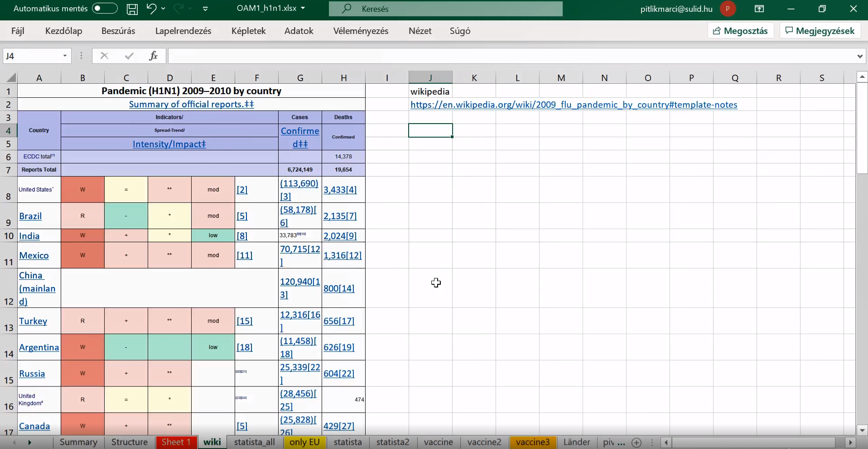Open the Súgó ribbon tab
This screenshot has width=868, height=449.
tap(460, 31)
